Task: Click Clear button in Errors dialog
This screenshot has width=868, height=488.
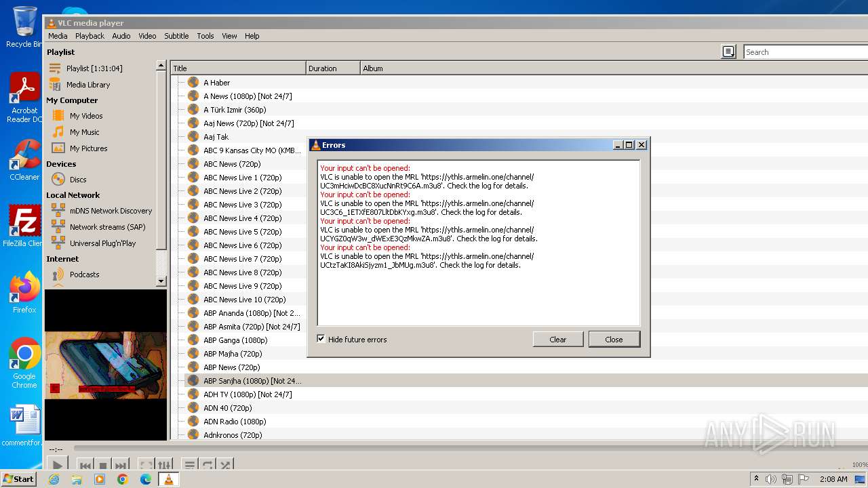Action: [558, 340]
